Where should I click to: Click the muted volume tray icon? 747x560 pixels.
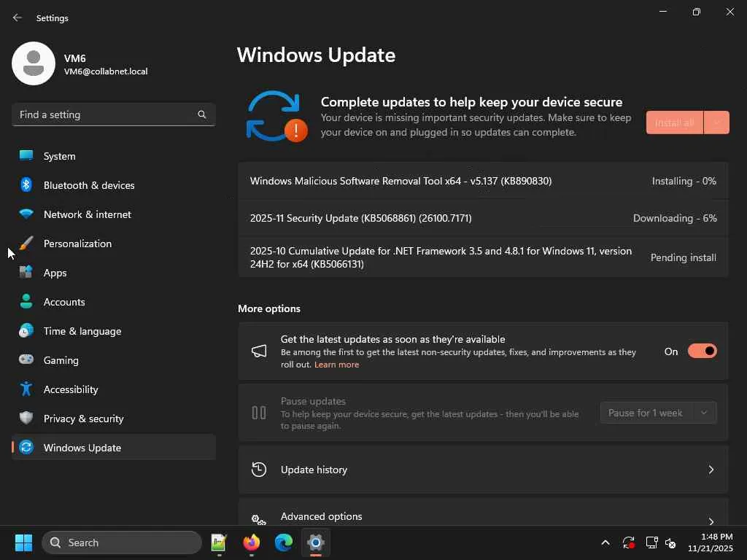pos(670,542)
